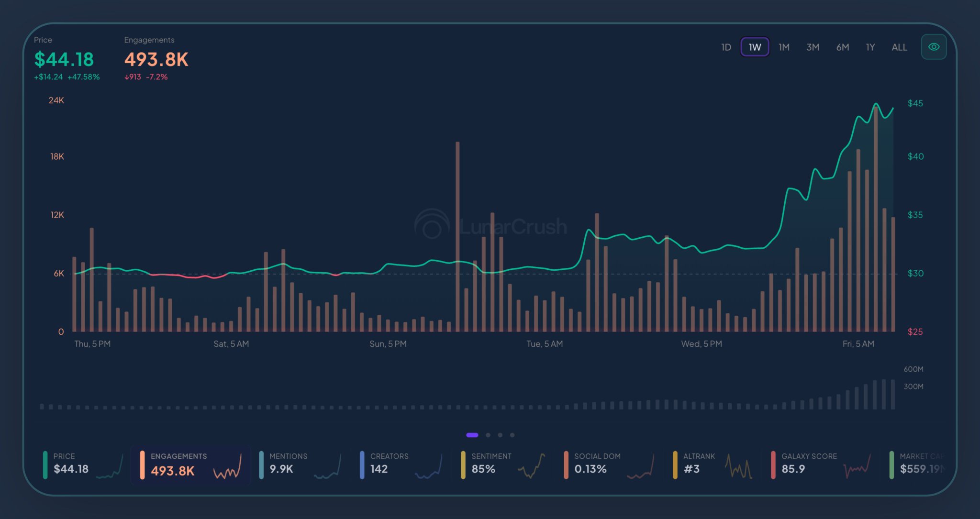Toggle the eye visibility icon
The height and width of the screenshot is (519, 980).
point(933,47)
